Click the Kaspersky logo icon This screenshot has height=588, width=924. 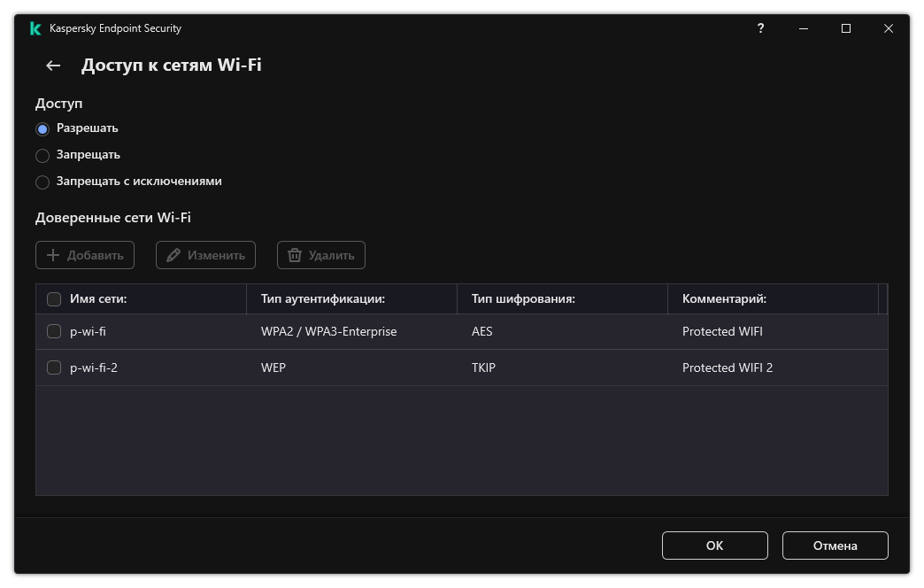click(35, 28)
